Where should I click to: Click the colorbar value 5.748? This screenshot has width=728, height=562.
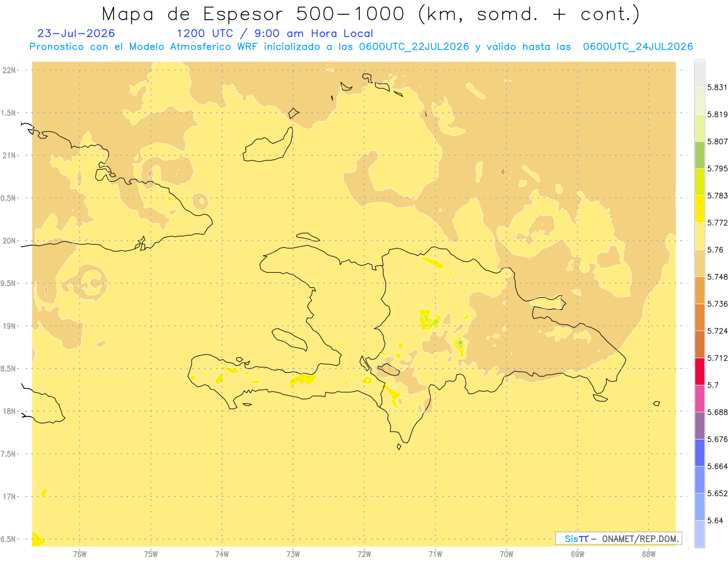coord(717,277)
